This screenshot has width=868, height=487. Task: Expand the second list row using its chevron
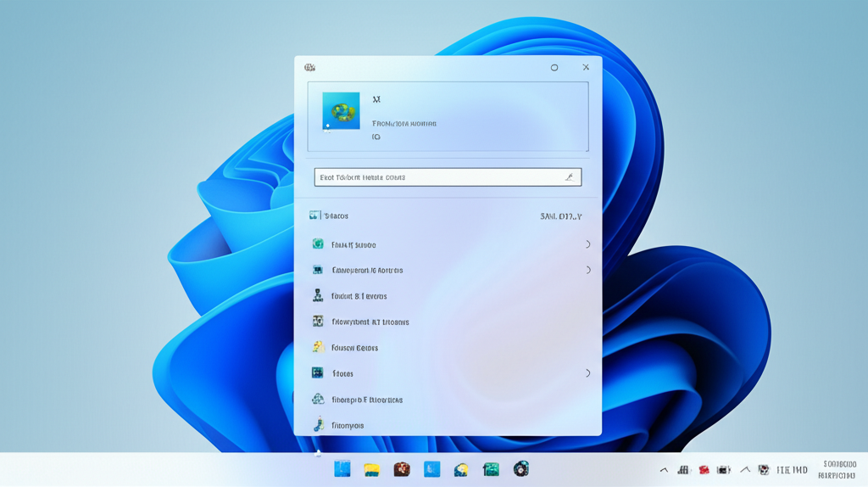pyautogui.click(x=587, y=270)
